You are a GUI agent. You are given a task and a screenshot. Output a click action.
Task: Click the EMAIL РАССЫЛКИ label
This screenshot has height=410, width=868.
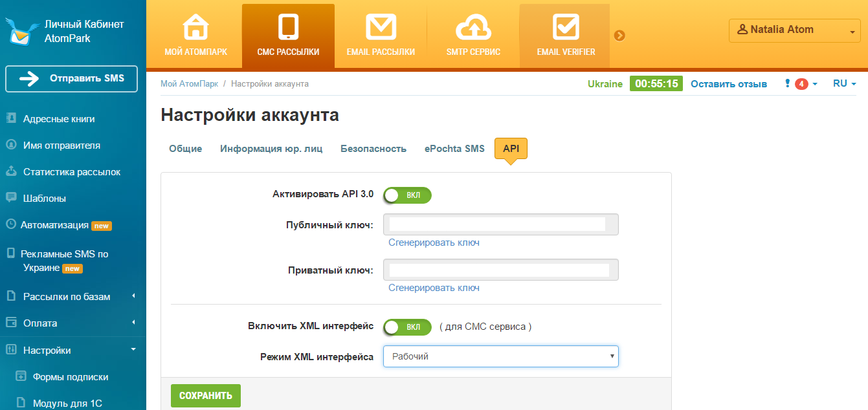coord(381,52)
